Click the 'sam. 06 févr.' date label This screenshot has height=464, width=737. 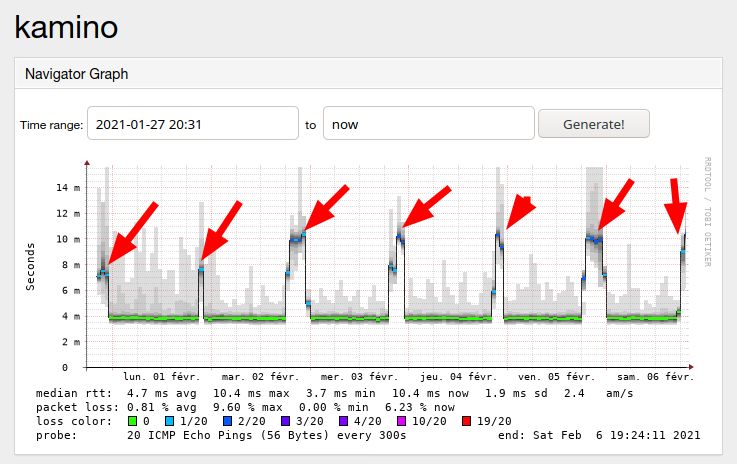657,377
